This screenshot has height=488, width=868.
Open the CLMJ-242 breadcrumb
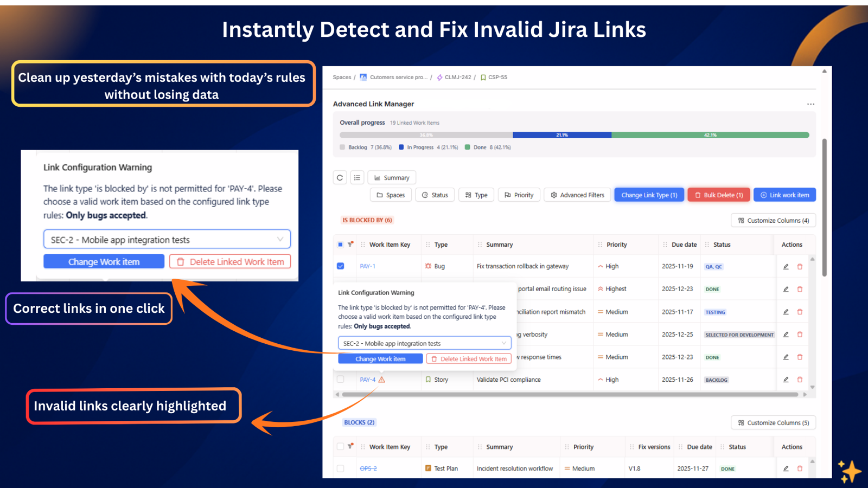[x=458, y=78]
